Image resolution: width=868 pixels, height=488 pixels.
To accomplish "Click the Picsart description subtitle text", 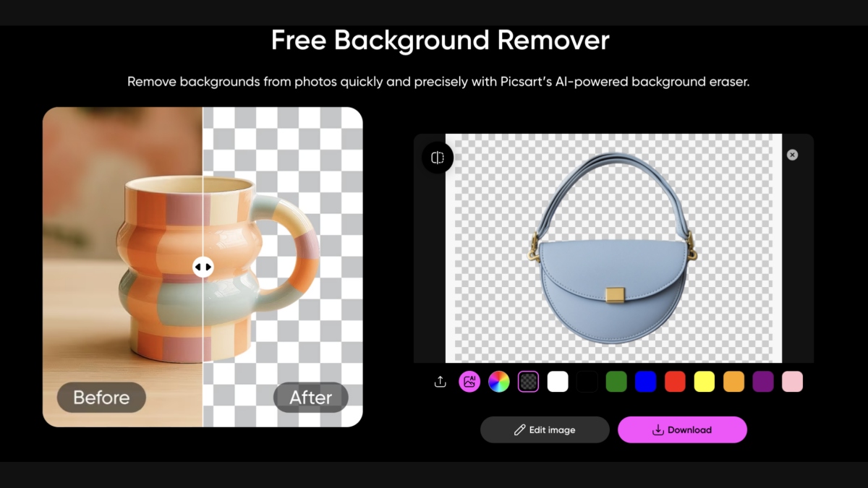I will click(x=438, y=82).
